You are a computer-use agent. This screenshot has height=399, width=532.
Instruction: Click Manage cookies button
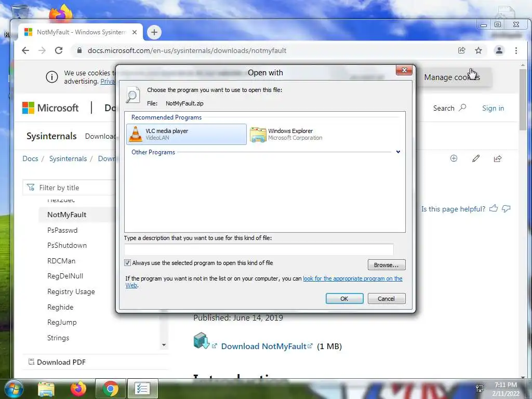pos(452,77)
